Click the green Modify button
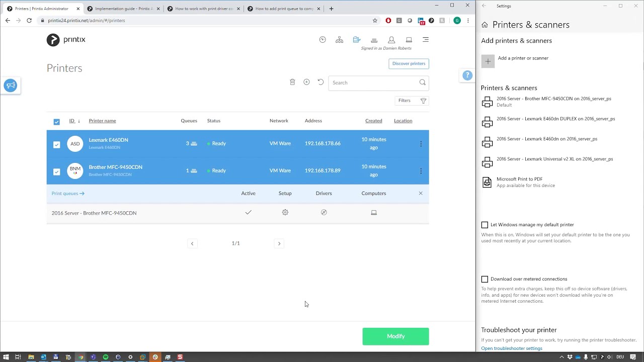 click(x=395, y=336)
